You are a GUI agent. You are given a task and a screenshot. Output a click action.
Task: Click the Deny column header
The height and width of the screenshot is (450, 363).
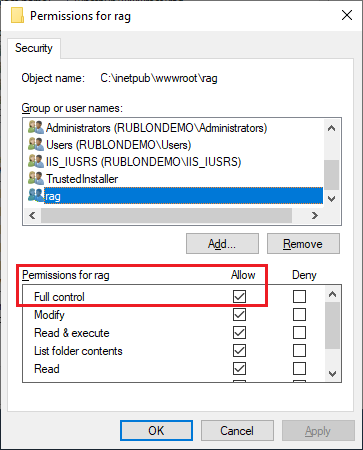tap(304, 275)
